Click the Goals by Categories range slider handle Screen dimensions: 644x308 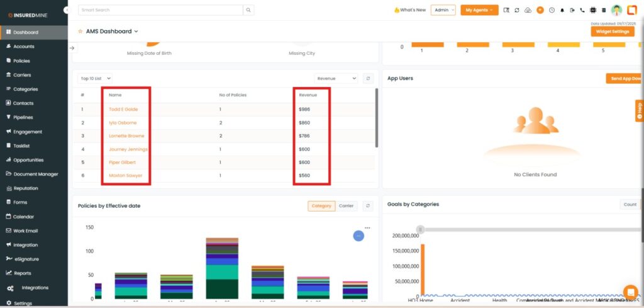(x=421, y=229)
